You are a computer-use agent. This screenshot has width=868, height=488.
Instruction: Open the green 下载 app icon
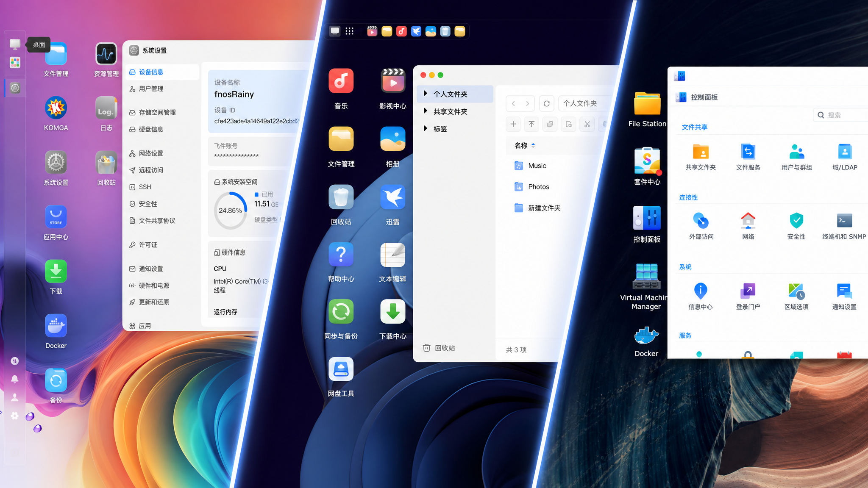click(56, 271)
